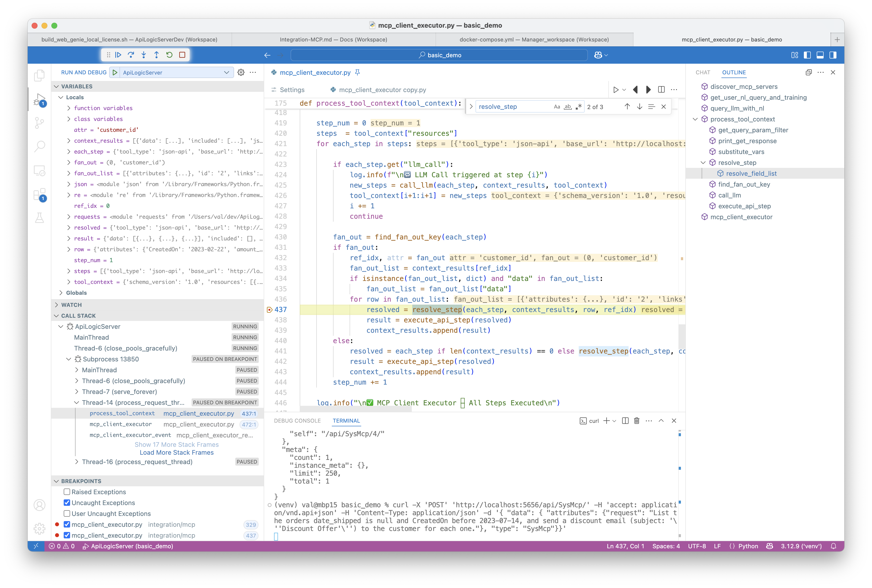Image resolution: width=872 pixels, height=588 pixels.
Task: Expand the context_results variable
Action: click(69, 141)
